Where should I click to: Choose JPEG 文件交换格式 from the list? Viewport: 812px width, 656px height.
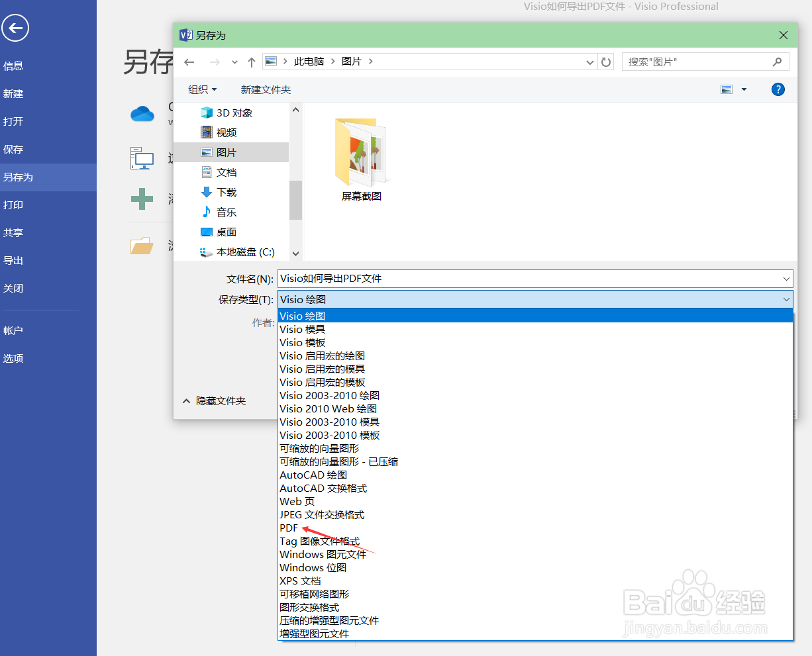(x=535, y=515)
